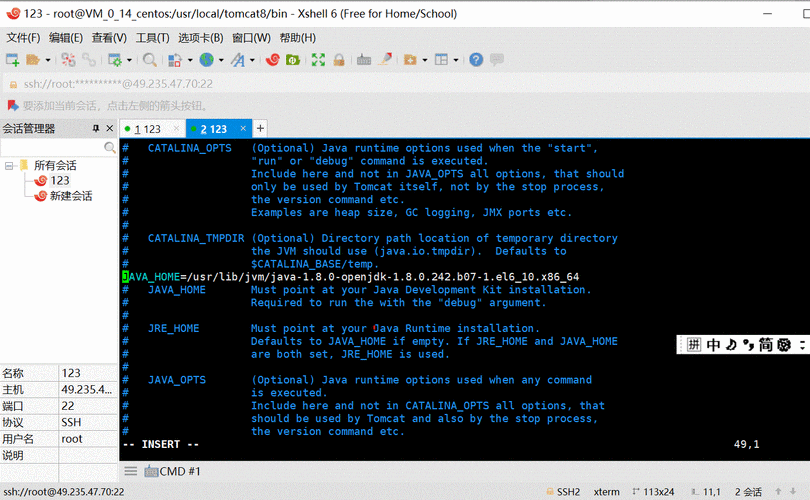Open the 选项卡(B) menu
Viewport: 810px width, 500px height.
pos(200,38)
